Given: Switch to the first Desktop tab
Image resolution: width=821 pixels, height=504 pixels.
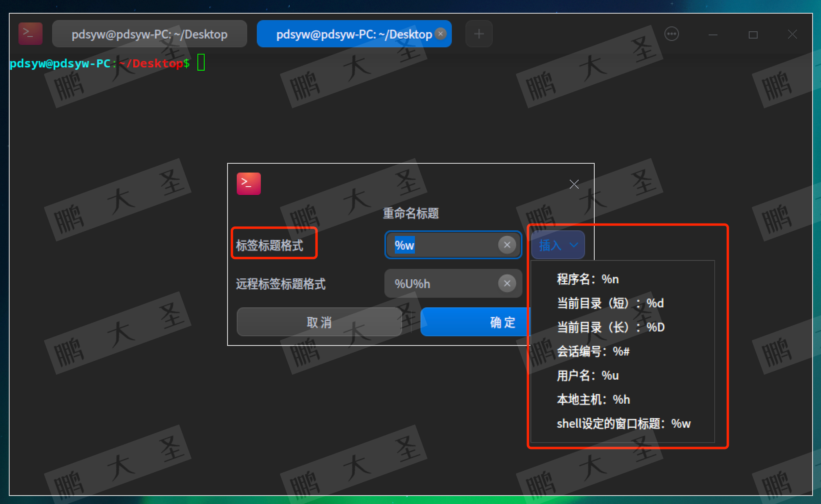Looking at the screenshot, I should 149,34.
